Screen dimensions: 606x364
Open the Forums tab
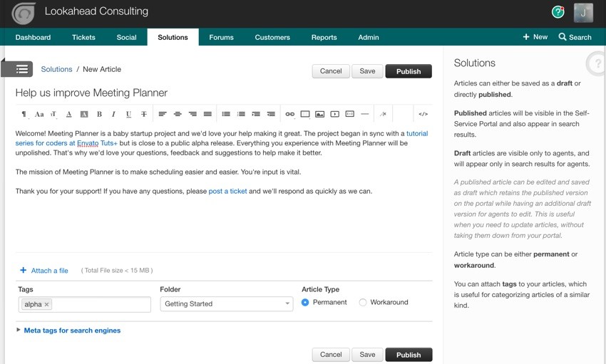tap(221, 38)
